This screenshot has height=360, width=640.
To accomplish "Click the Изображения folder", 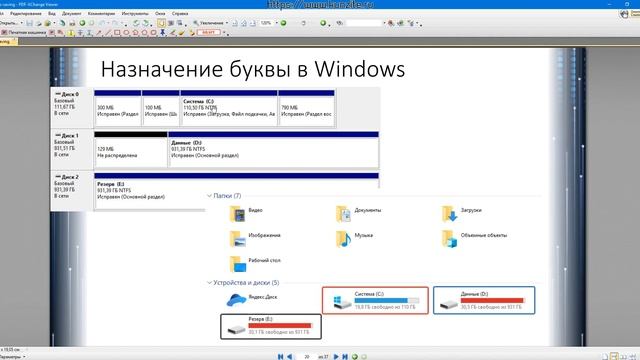I will (x=255, y=239).
